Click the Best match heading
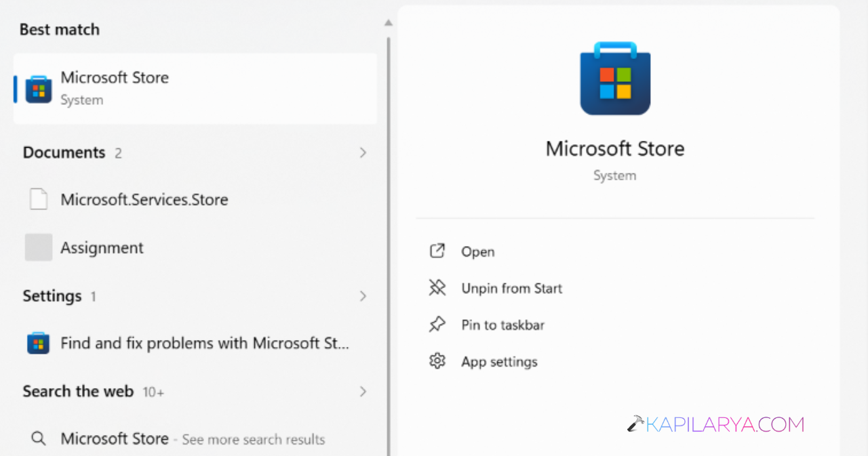Image resolution: width=868 pixels, height=456 pixels. point(60,29)
